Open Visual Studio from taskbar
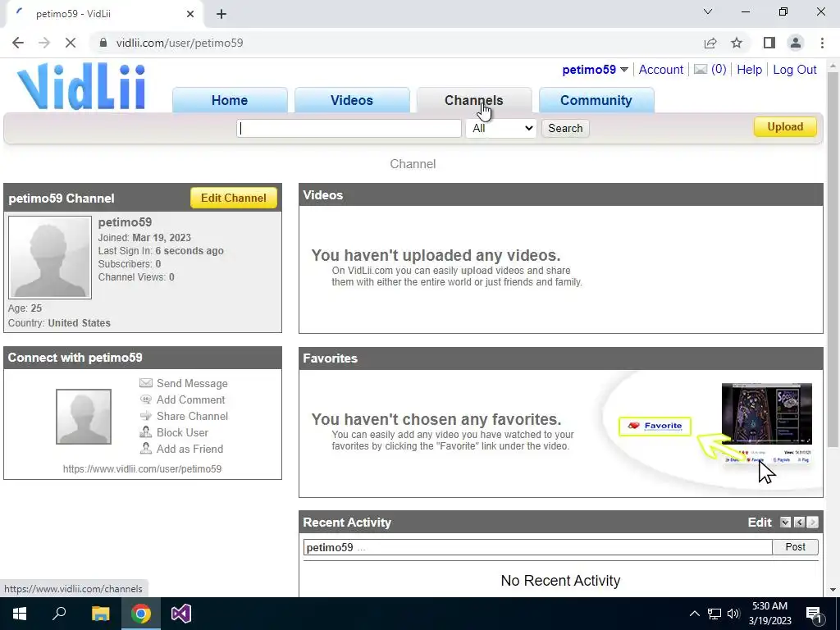The image size is (840, 630). click(181, 614)
